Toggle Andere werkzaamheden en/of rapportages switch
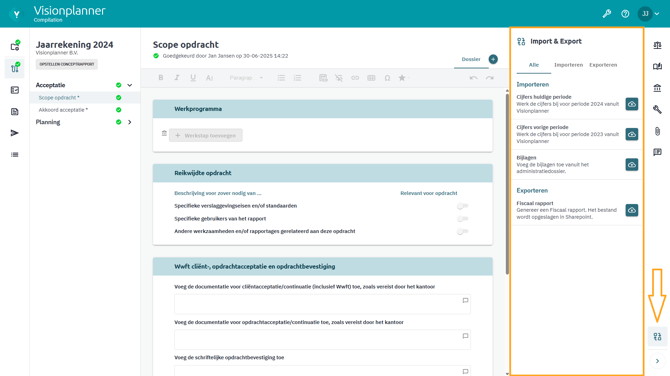Image resolution: width=670 pixels, height=376 pixels. (x=462, y=232)
